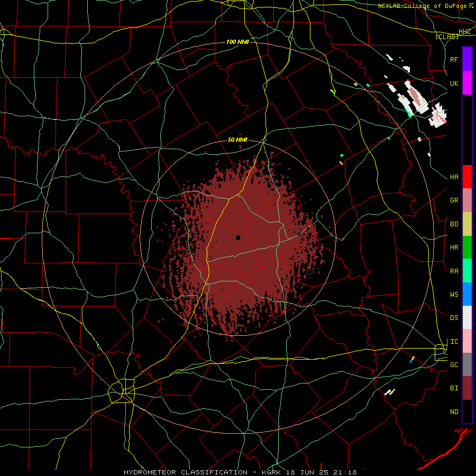Click the "GC" legend label
The width and height of the screenshot is (476, 476).
coord(454,364)
